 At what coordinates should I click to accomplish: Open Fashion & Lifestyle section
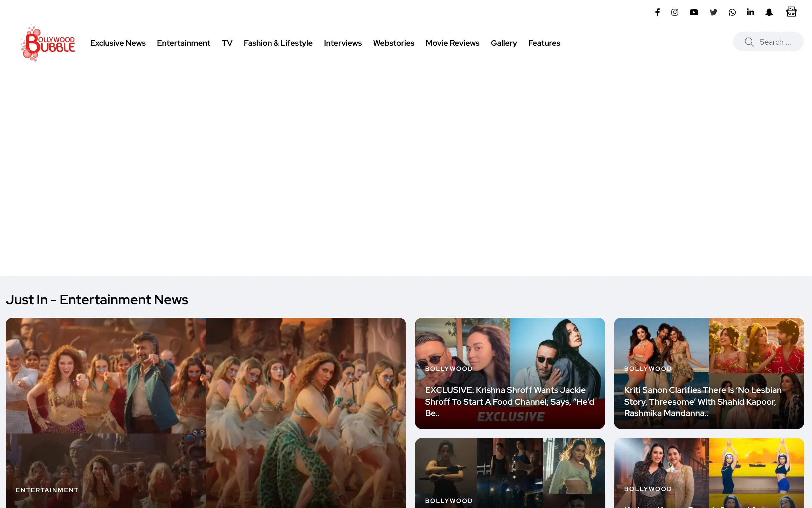coord(278,43)
